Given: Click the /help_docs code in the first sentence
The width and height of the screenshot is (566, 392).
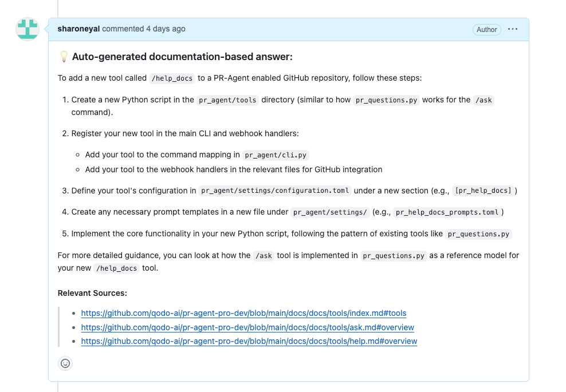Looking at the screenshot, I should [172, 78].
